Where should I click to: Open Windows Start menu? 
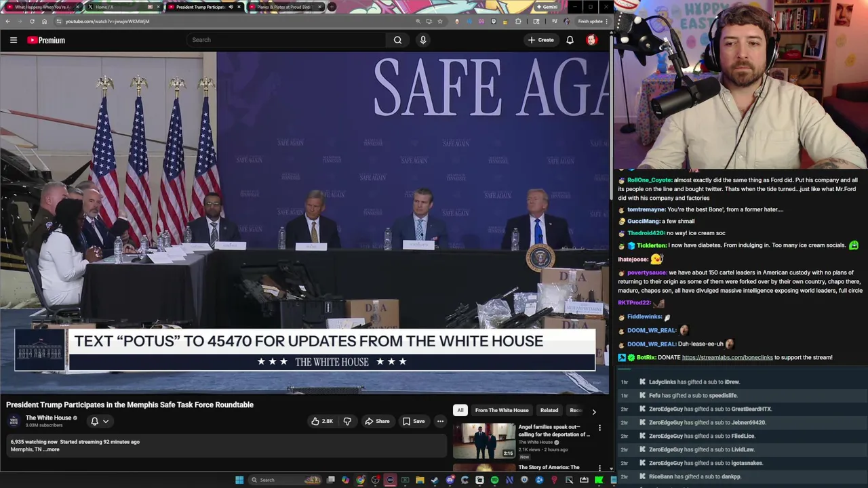239,480
